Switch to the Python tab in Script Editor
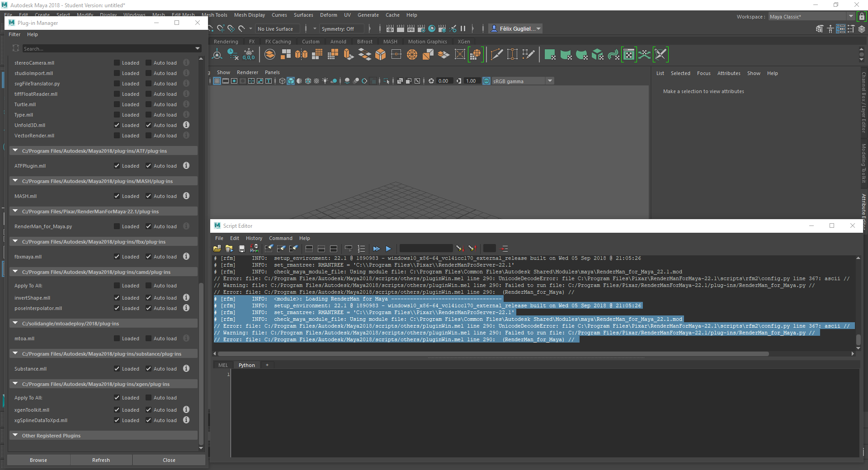The width and height of the screenshot is (868, 470). click(247, 365)
